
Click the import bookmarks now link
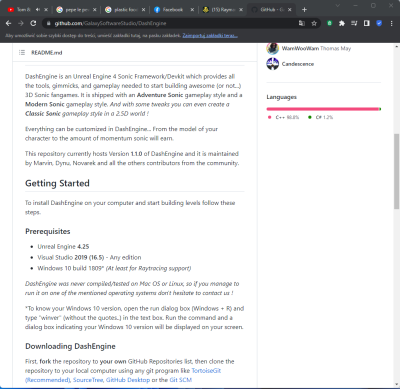[x=210, y=35]
